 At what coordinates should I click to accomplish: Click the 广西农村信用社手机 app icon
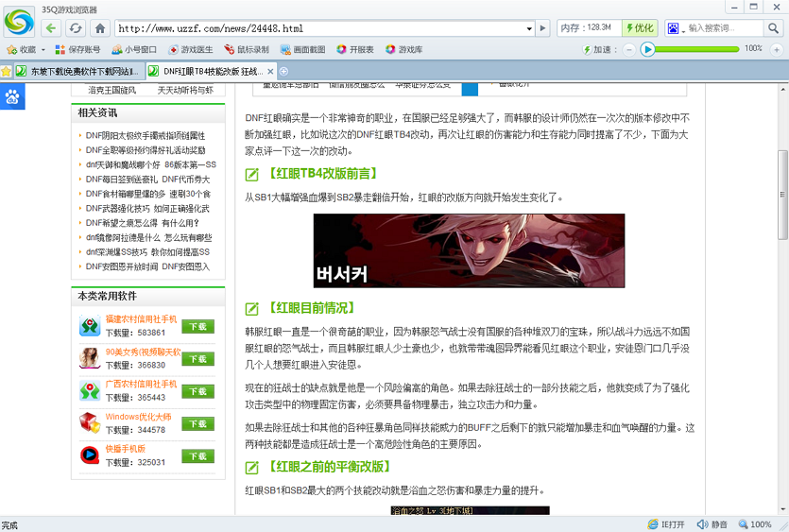coord(90,390)
